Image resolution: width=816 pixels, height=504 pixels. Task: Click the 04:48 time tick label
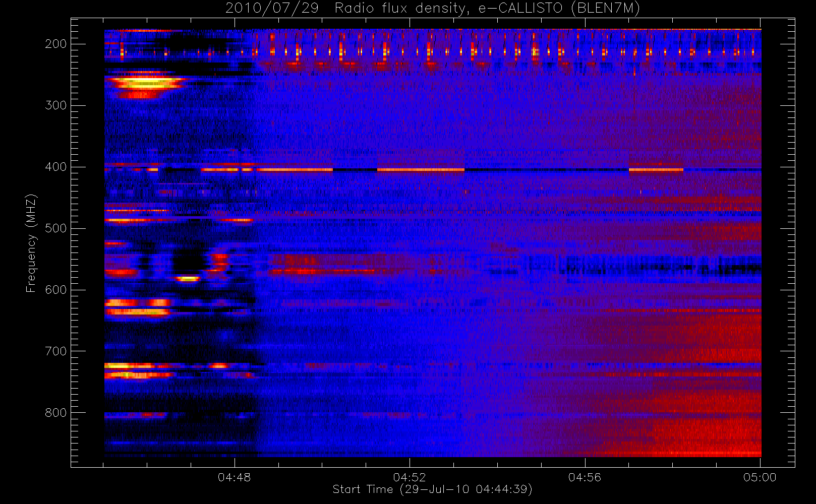tap(235, 477)
